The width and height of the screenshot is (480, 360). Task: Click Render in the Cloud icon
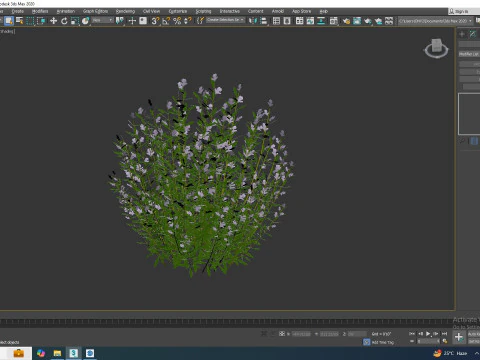[x=378, y=21]
